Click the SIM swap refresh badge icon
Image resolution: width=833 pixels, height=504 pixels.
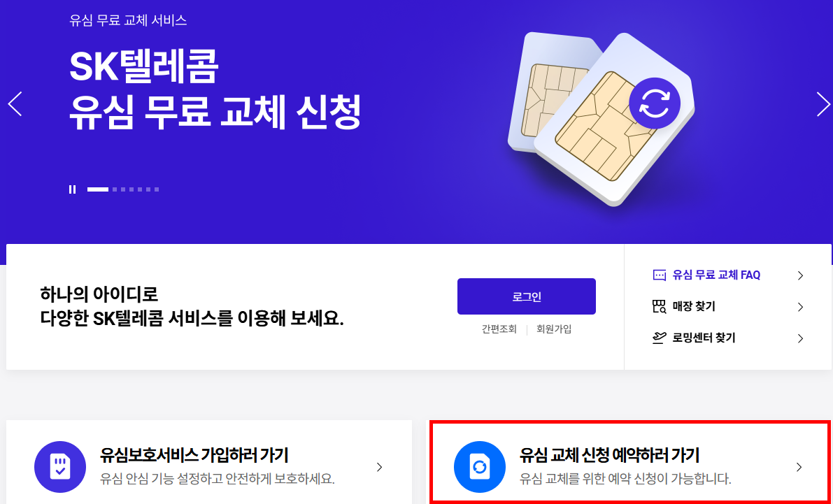click(655, 103)
